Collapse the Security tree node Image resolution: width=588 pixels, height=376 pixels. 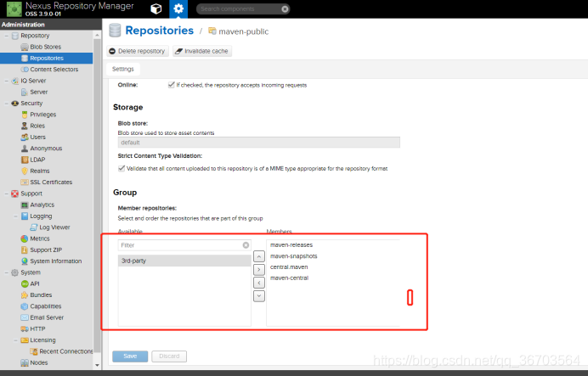(6, 104)
